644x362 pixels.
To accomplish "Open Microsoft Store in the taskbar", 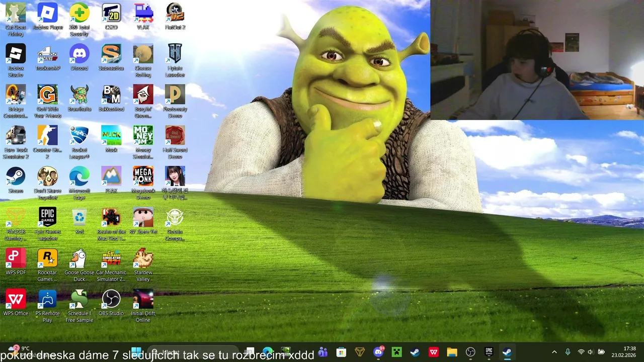I will pos(341,352).
